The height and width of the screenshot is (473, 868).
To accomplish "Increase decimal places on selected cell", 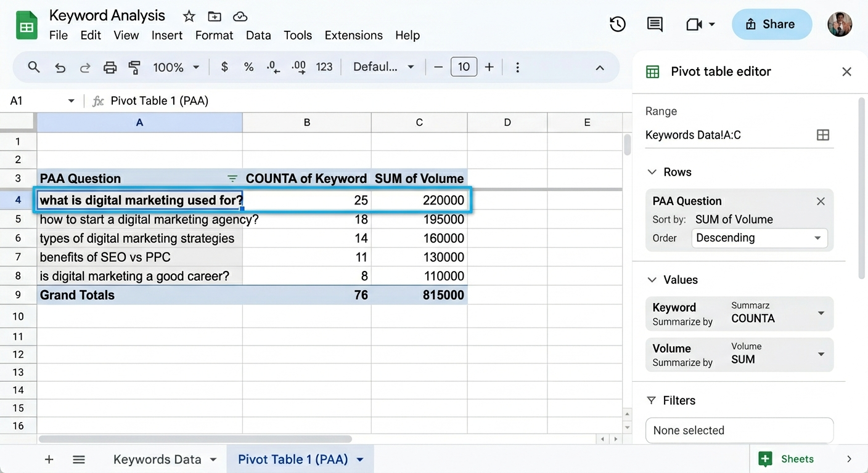I will pos(298,67).
